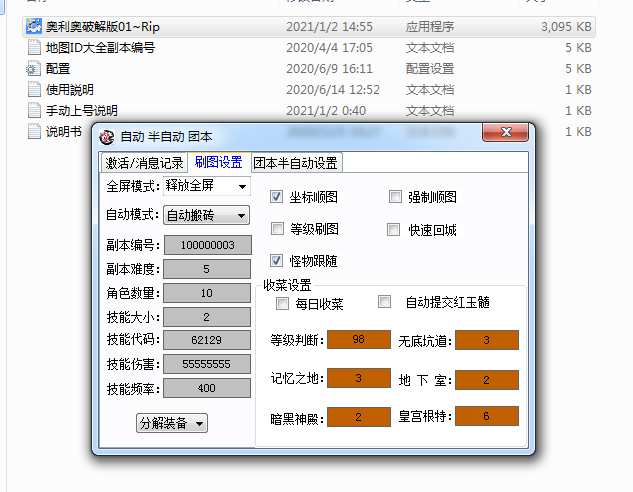Expand the 自动模式 combo box

tap(206, 215)
